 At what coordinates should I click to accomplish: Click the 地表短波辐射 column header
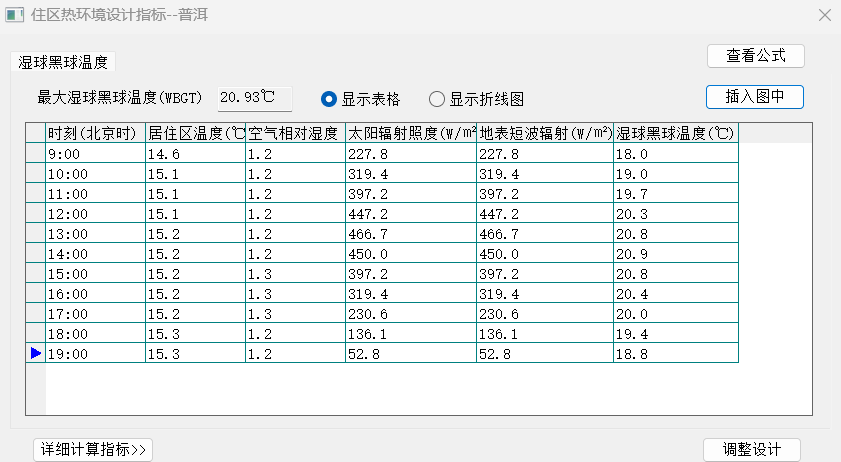545,133
